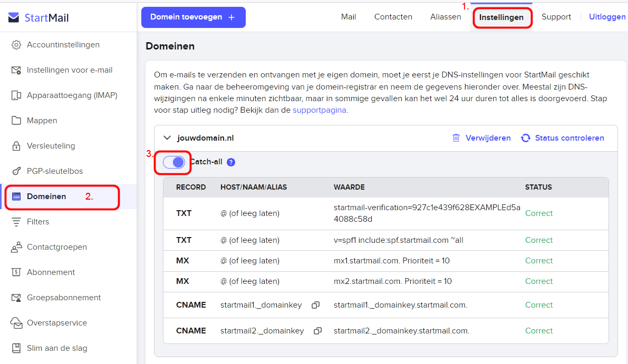Click the StartMail envelope logo
This screenshot has width=628, height=364.
pos(14,17)
